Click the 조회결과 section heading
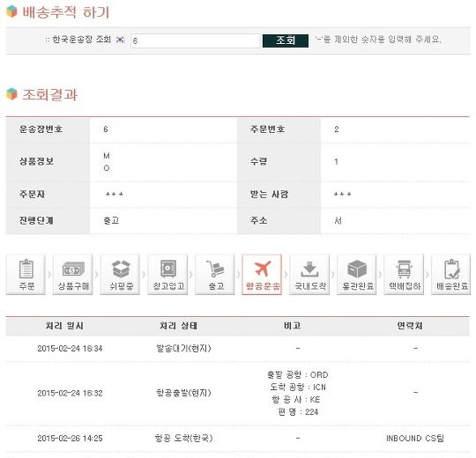The image size is (476, 458). 49,94
